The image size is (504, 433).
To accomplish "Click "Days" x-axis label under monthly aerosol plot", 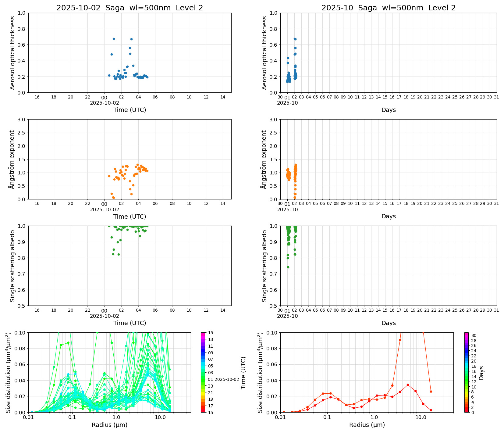I will 388,110.
